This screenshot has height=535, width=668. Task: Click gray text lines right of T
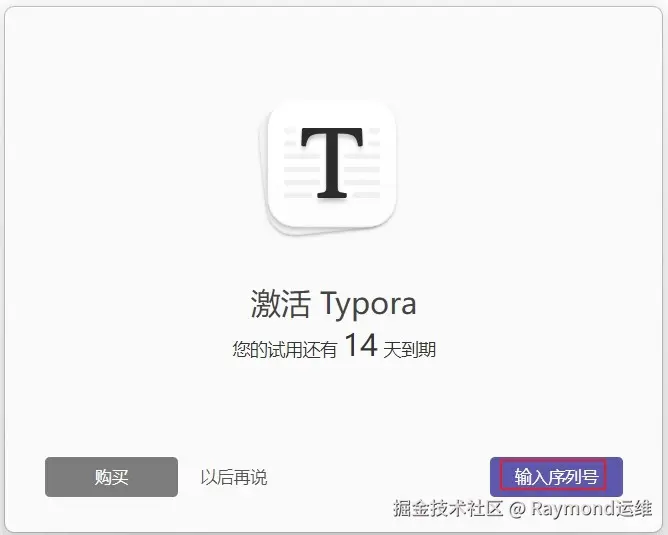click(x=363, y=170)
